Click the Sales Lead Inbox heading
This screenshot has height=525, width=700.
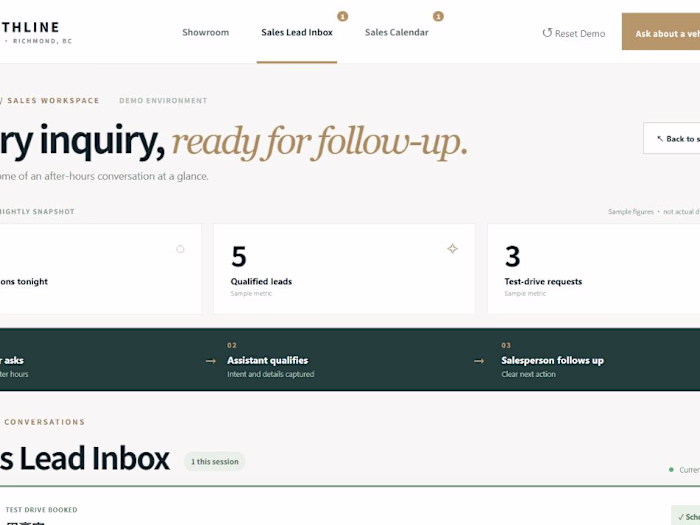pyautogui.click(x=85, y=458)
